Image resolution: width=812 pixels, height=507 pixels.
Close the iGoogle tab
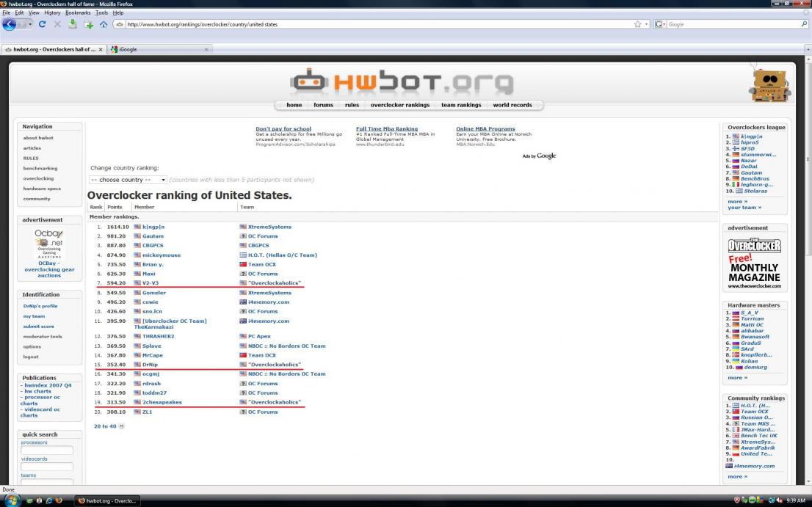(x=206, y=49)
